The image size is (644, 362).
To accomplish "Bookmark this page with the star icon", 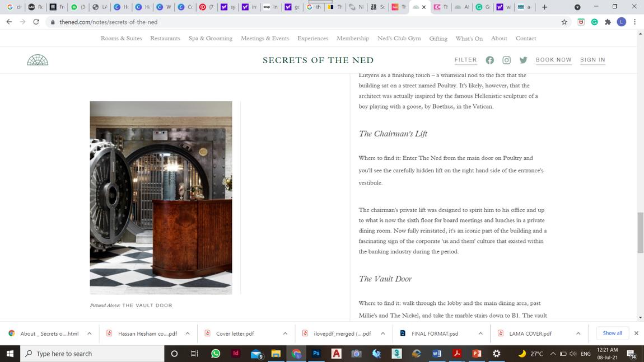I will [564, 22].
